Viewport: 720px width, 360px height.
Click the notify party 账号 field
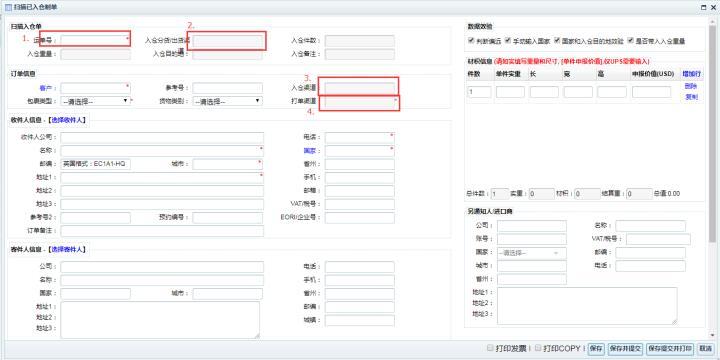pos(532,239)
